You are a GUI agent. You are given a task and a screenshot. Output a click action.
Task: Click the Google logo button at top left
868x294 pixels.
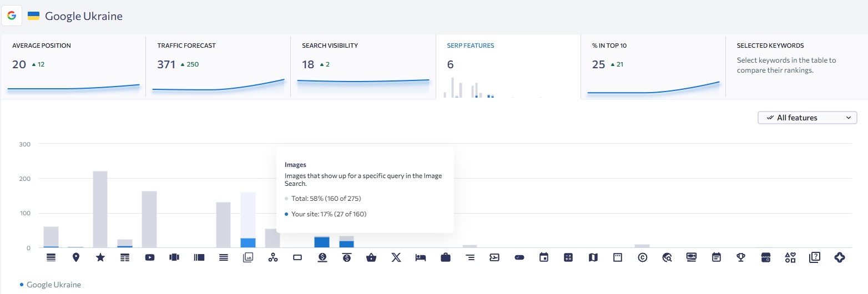(x=12, y=16)
